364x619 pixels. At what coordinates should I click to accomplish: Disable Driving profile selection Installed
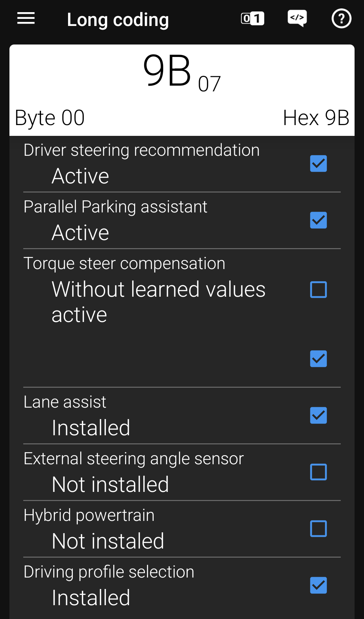click(x=318, y=586)
